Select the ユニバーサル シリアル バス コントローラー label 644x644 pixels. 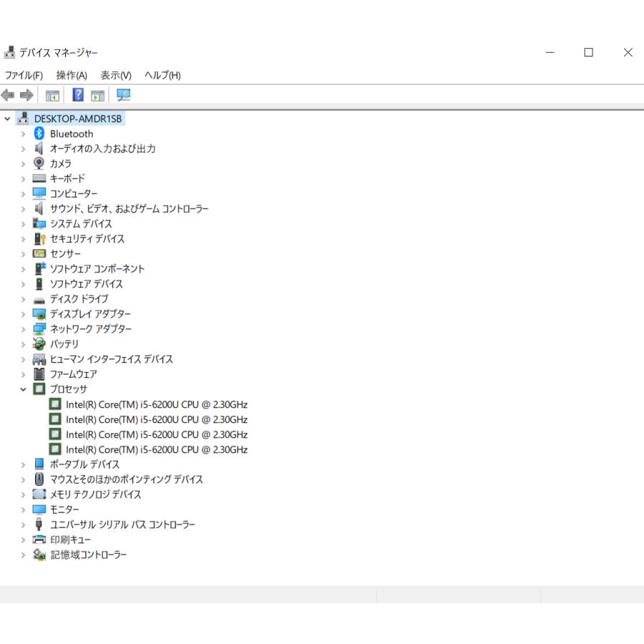(x=122, y=525)
